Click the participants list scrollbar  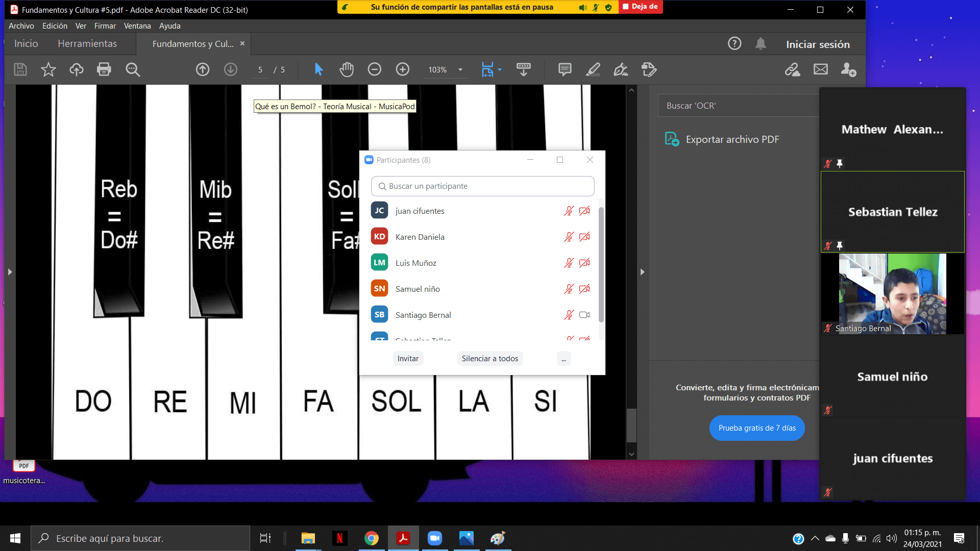click(x=601, y=265)
